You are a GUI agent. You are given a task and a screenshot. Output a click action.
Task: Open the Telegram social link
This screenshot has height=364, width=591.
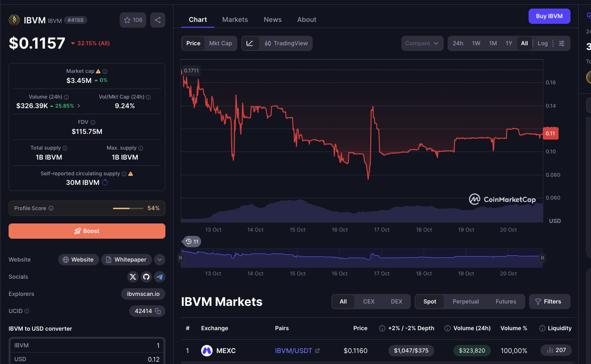[x=160, y=277]
